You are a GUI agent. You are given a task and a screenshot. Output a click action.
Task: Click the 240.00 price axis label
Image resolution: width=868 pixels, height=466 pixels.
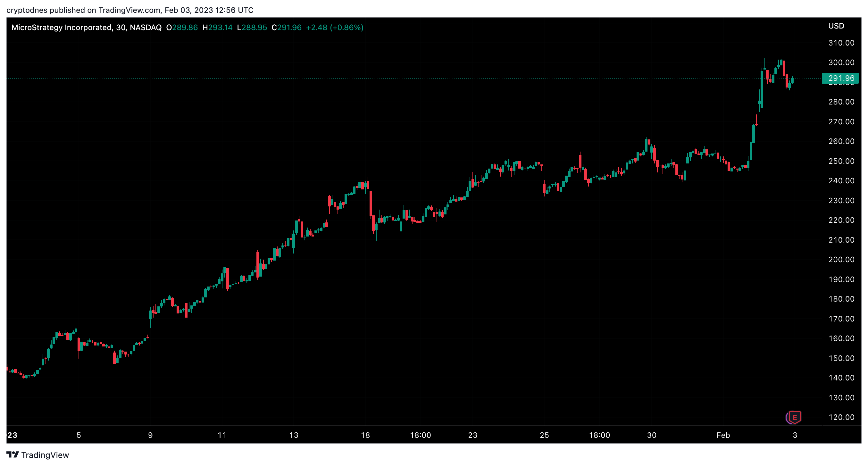point(841,181)
